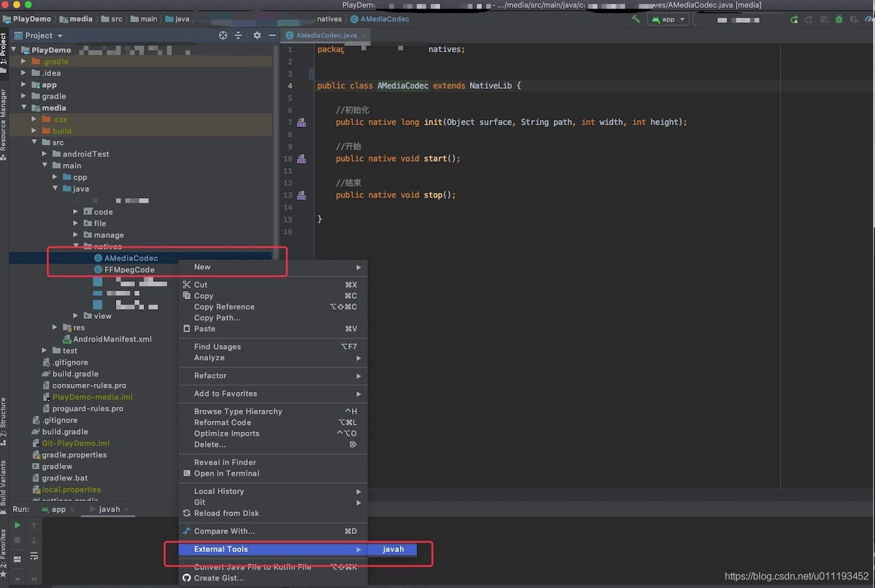Expand the res folder
875x588 pixels.
point(55,327)
